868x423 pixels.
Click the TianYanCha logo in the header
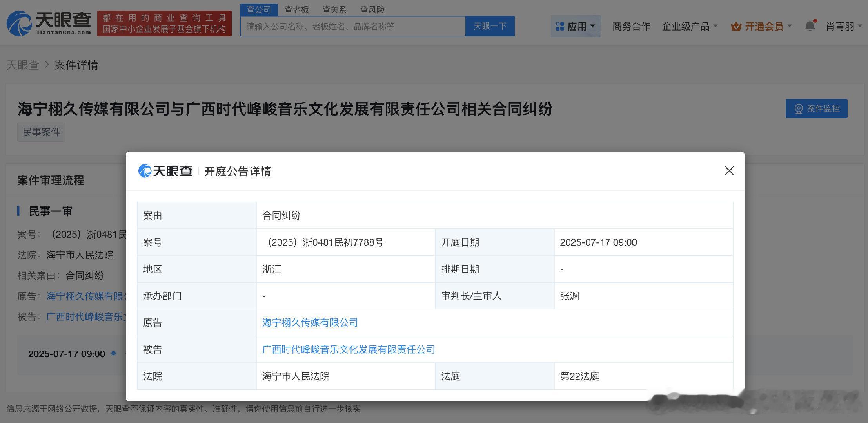click(49, 23)
